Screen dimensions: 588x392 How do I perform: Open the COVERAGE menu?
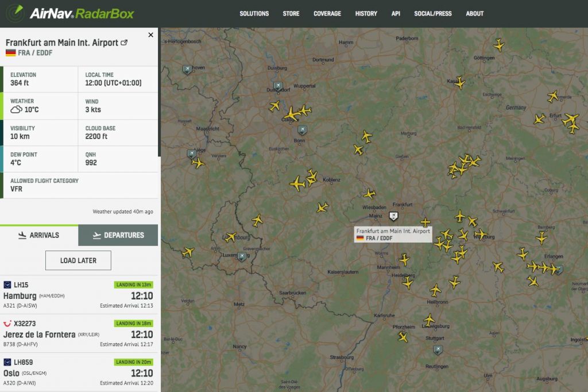click(x=327, y=13)
